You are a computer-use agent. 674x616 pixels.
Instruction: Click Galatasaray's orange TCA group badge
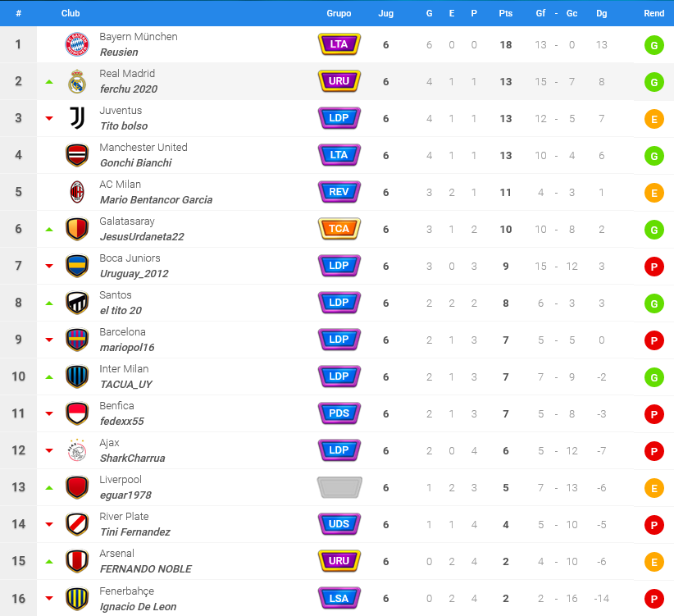pyautogui.click(x=339, y=229)
